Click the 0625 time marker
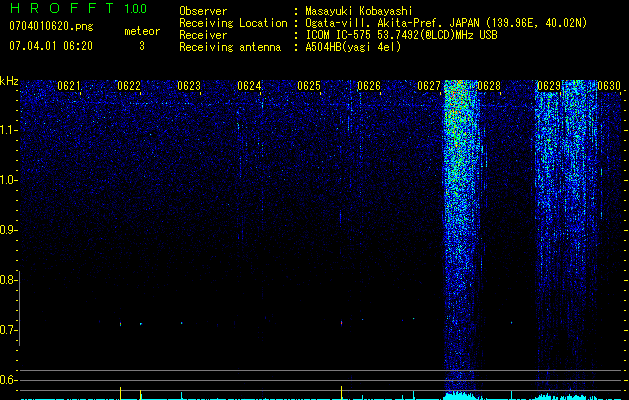629x400 pixels. point(309,86)
